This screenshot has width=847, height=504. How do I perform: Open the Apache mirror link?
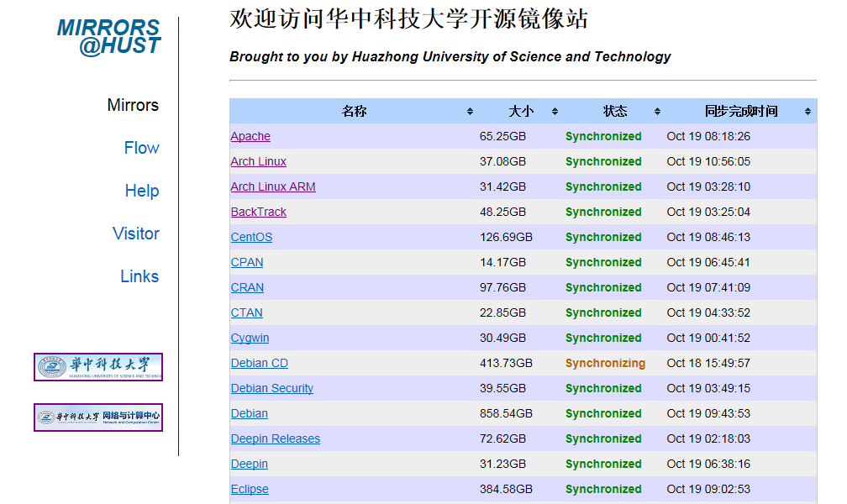pos(250,136)
